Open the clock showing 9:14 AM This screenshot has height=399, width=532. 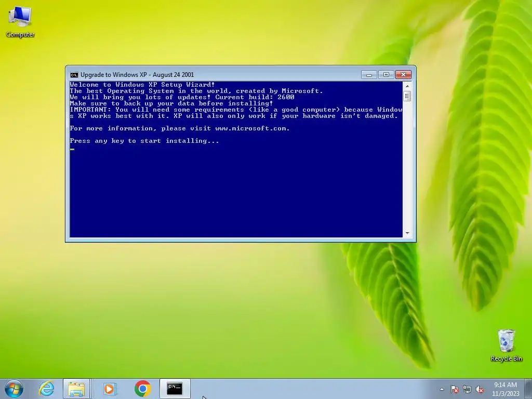(506, 385)
